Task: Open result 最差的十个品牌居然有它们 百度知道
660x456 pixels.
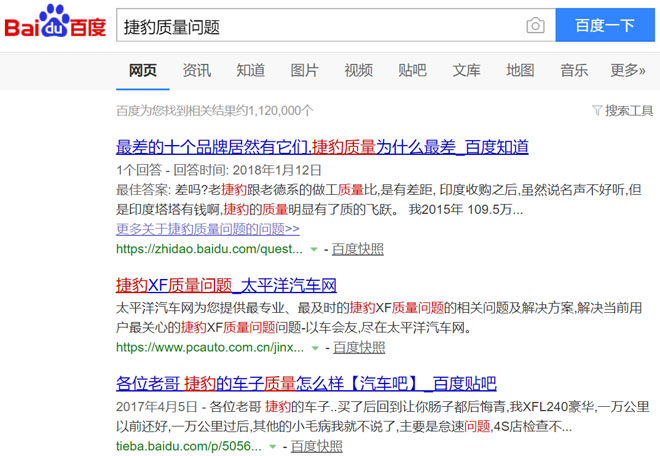Action: coord(322,147)
